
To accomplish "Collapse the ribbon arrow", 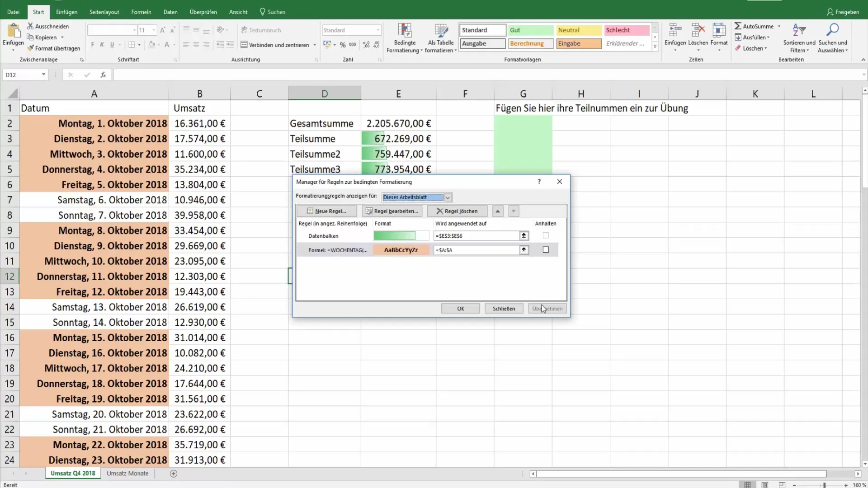I will point(863,60).
